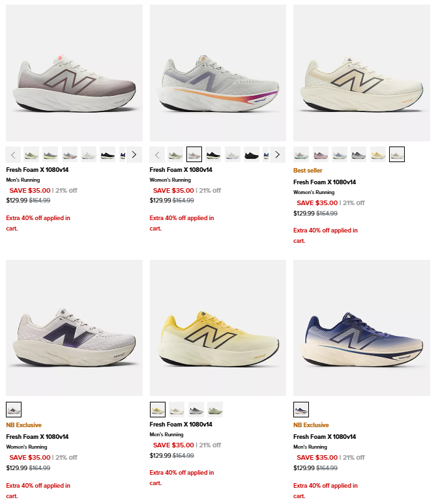Select green swatch under yellow men's shoe
438x504 pixels.
tap(215, 410)
